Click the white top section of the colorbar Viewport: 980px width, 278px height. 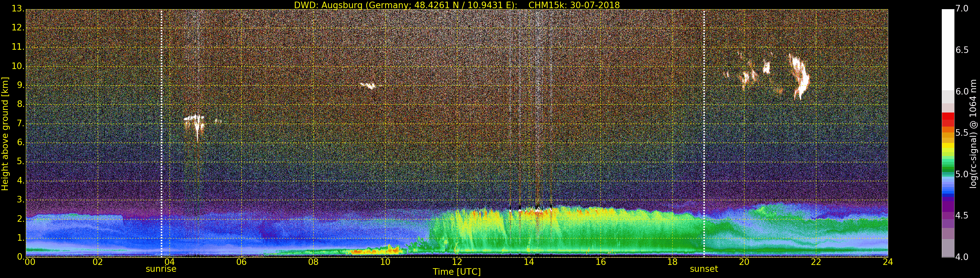pos(948,49)
